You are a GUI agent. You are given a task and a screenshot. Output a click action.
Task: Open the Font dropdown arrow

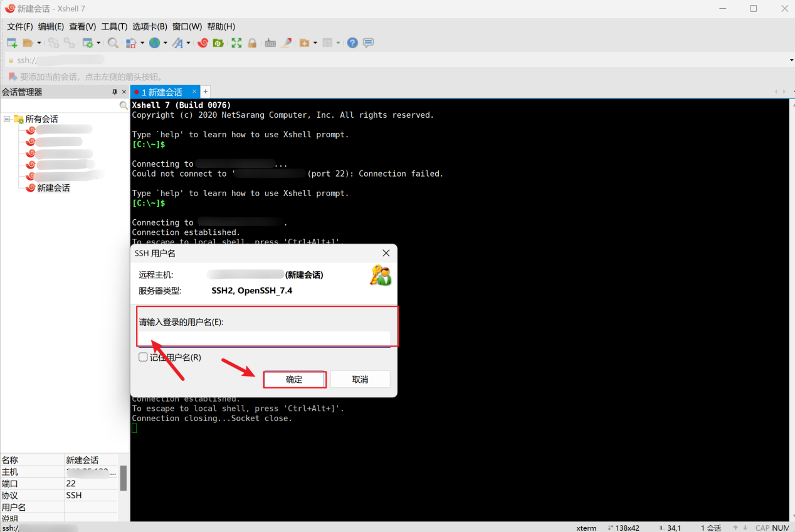click(188, 43)
